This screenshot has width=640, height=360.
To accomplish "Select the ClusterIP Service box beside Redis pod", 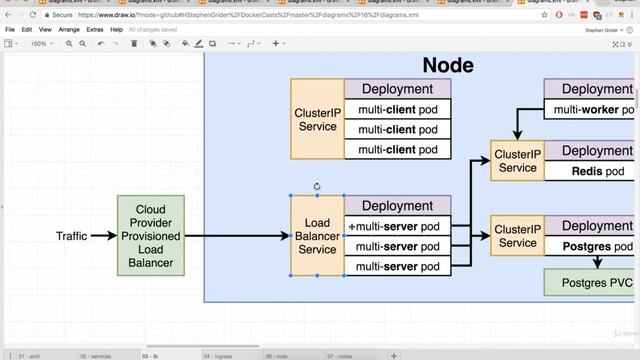I will 518,161.
